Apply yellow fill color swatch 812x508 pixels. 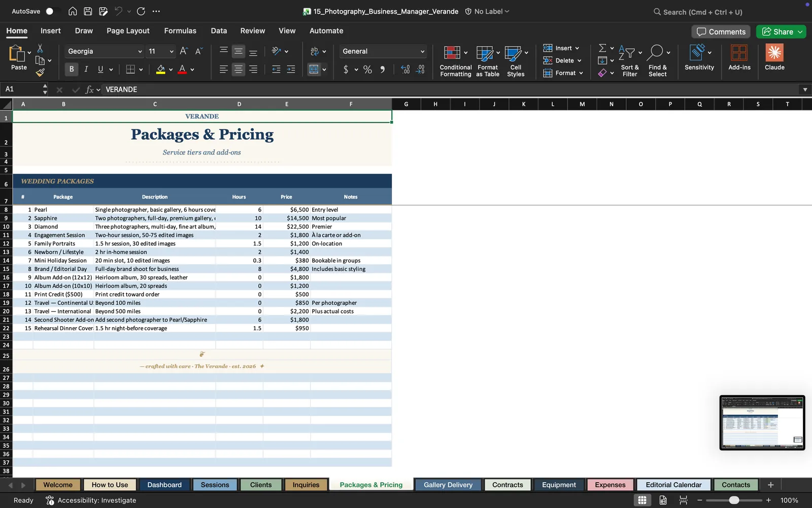click(160, 70)
